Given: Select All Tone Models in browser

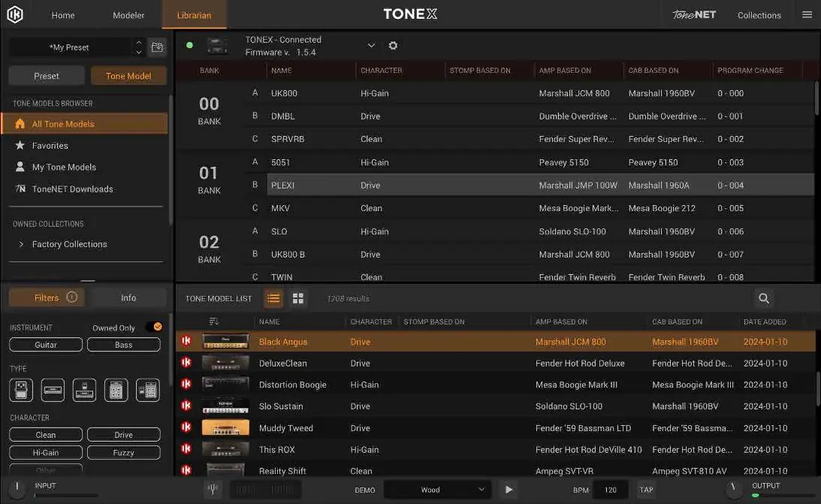Looking at the screenshot, I should click(x=85, y=123).
